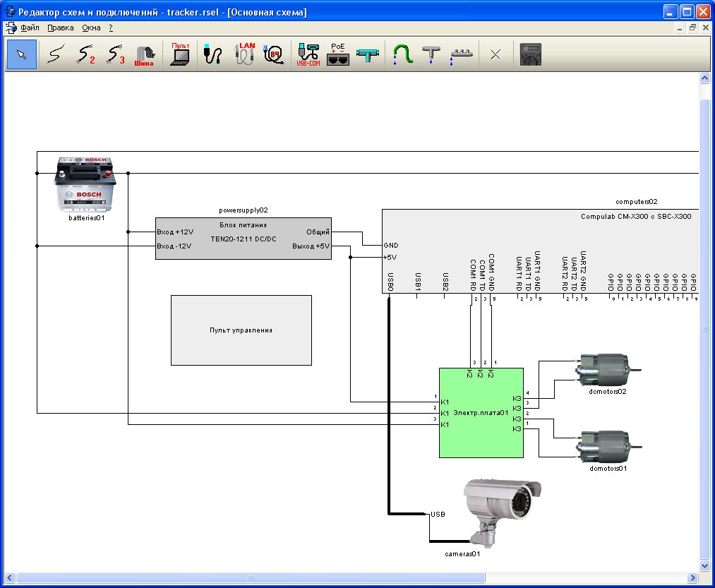Click the batteries01 caption
The height and width of the screenshot is (588, 715).
87,218
